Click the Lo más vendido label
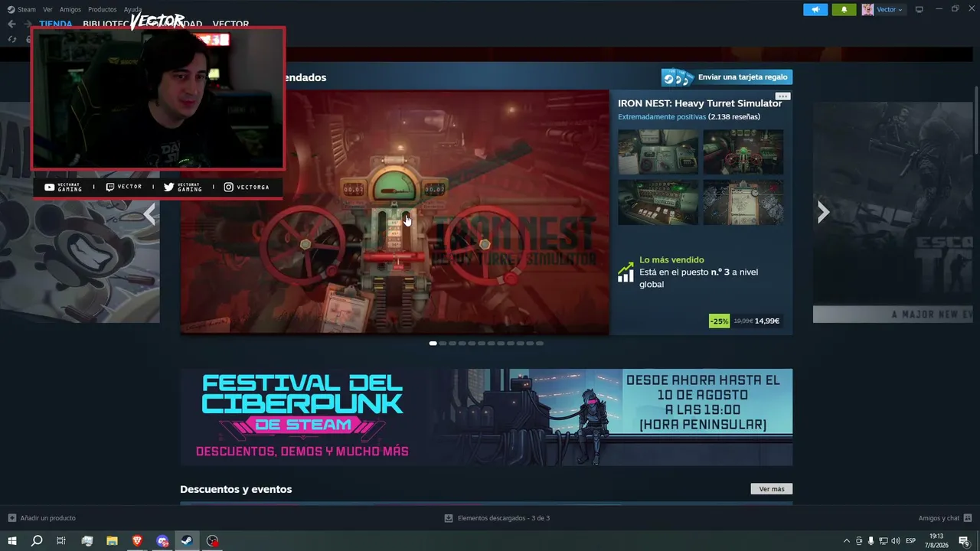The image size is (980, 551). click(x=671, y=260)
